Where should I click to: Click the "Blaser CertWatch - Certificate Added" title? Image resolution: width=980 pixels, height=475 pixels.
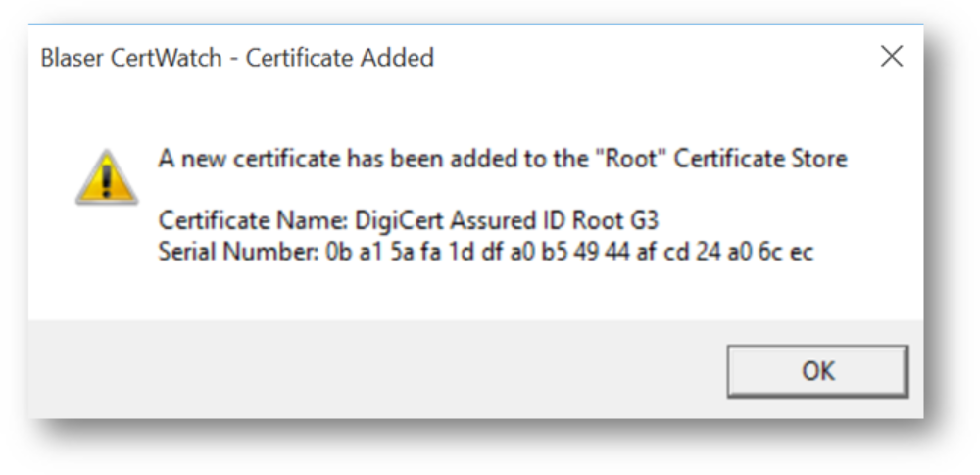pyautogui.click(x=237, y=58)
